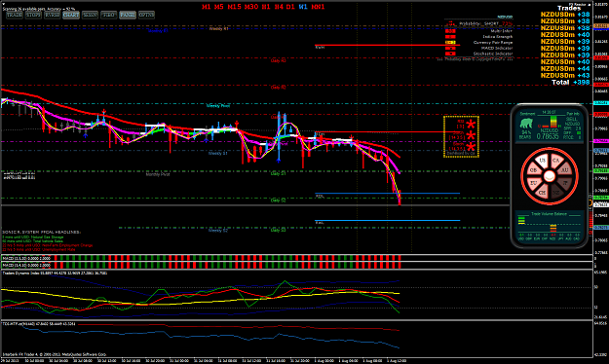Click the middle red asterisk in the dashboard box
The width and height of the screenshot is (609, 364).
pyautogui.click(x=471, y=135)
